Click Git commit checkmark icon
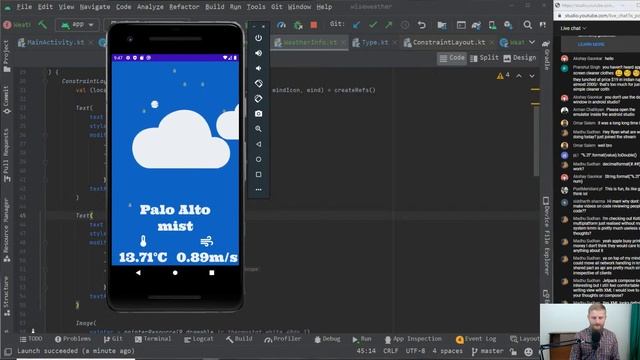The height and width of the screenshot is (360, 640). point(373,25)
